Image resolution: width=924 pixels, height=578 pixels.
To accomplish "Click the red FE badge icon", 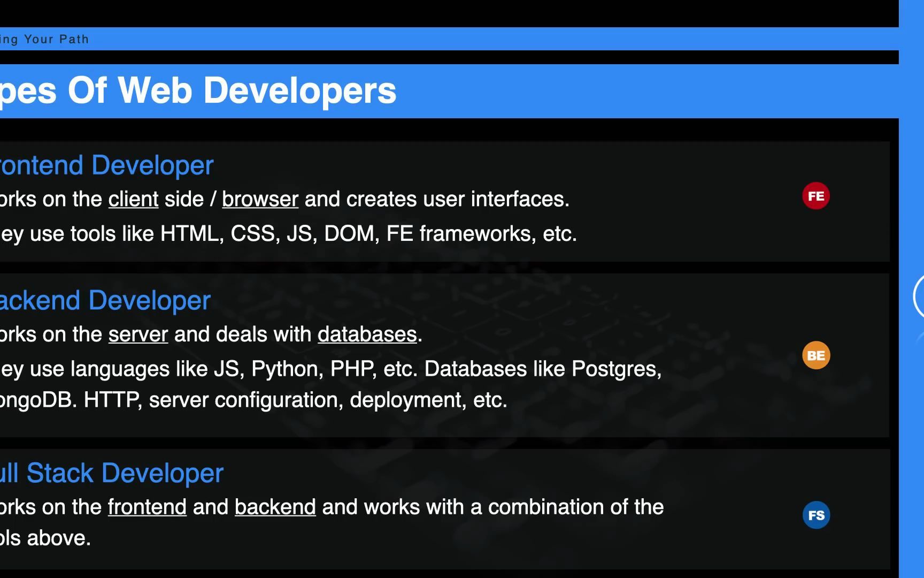I will point(816,196).
